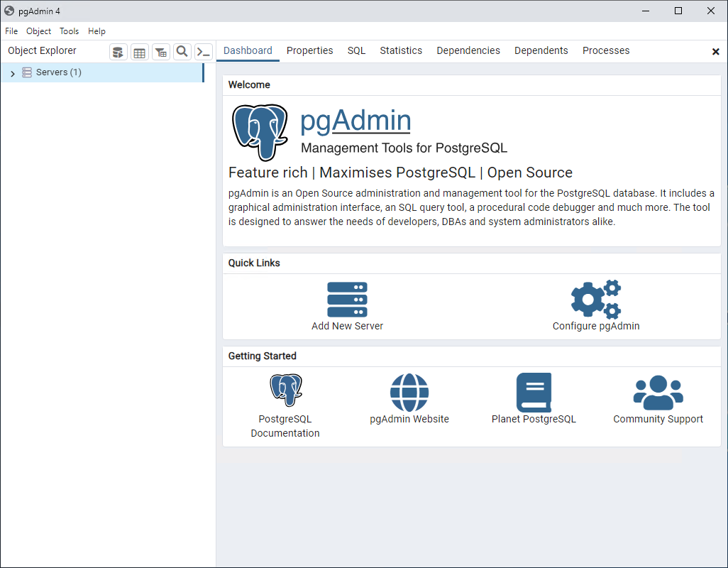
Task: Open PostgreSQL Documentation link text
Action: tap(285, 426)
